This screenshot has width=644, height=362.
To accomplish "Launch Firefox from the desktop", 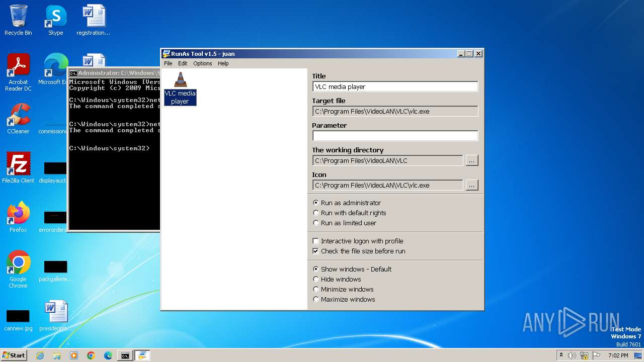I will tap(18, 217).
